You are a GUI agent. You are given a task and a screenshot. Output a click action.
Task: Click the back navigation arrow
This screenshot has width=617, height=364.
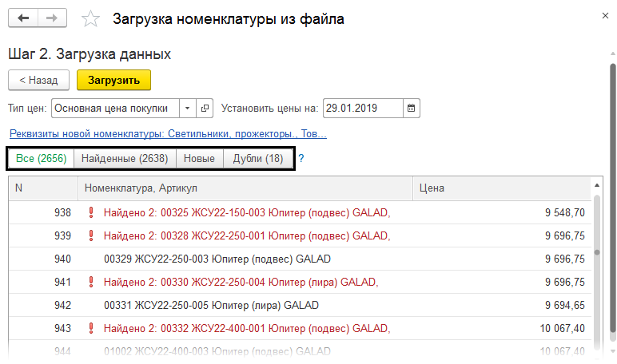23,18
